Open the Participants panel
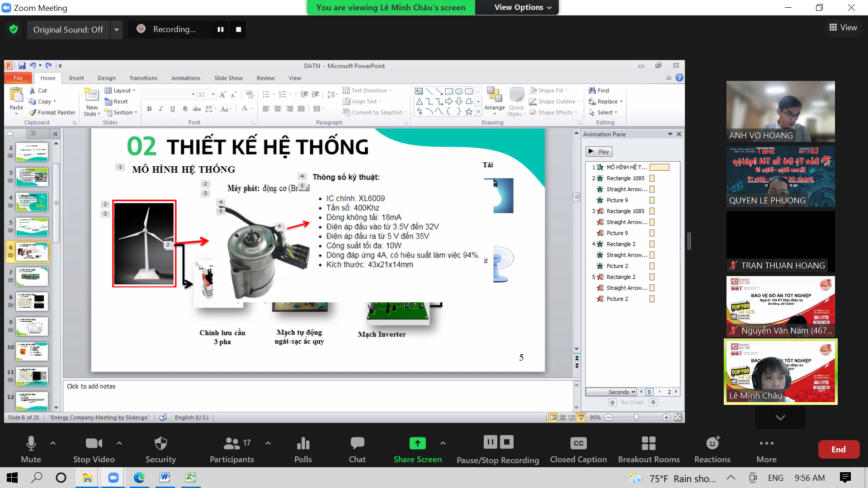868x488 pixels. [x=231, y=444]
